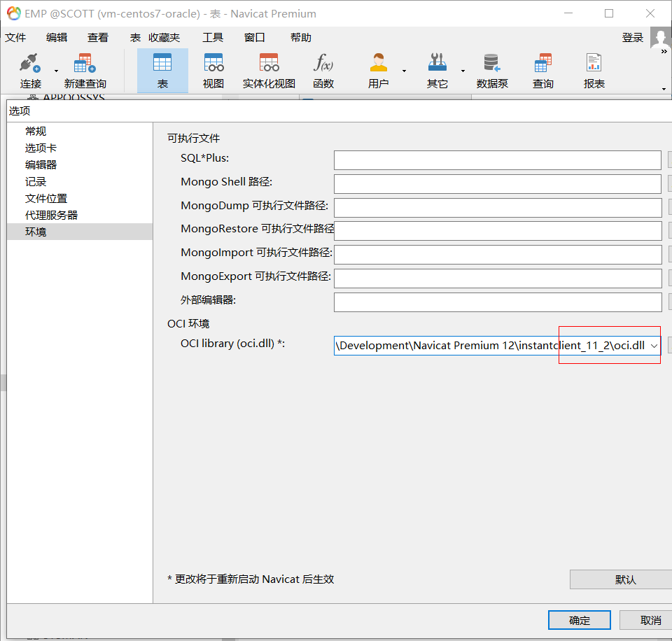Click the user avatar icon beside 登录

pyautogui.click(x=660, y=38)
